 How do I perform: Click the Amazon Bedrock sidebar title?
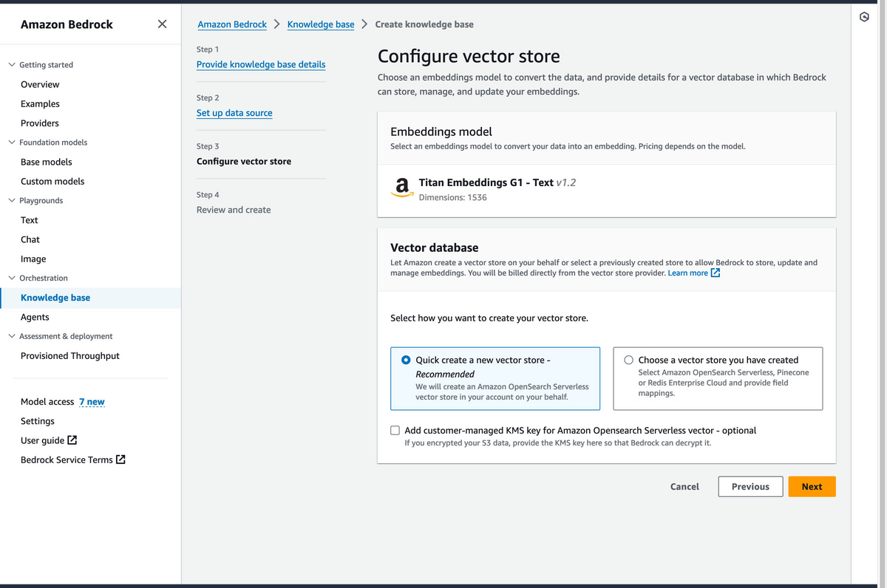coord(67,24)
